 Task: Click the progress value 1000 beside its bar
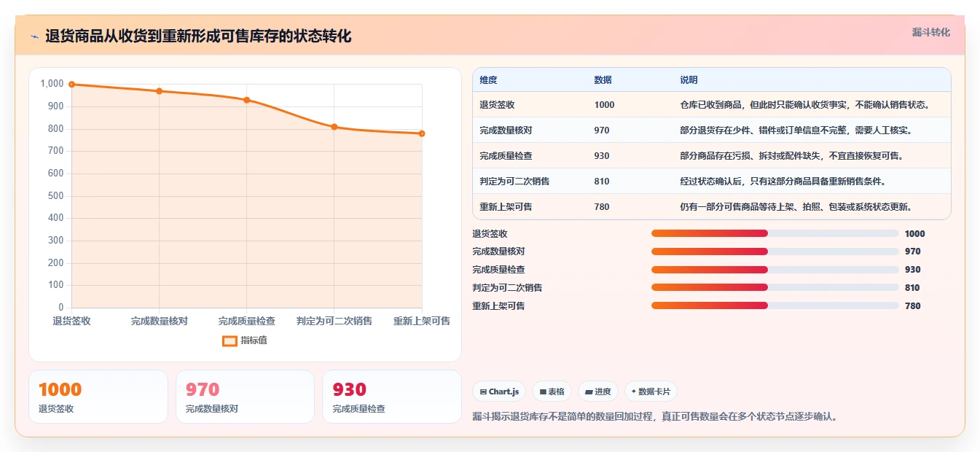coord(914,234)
